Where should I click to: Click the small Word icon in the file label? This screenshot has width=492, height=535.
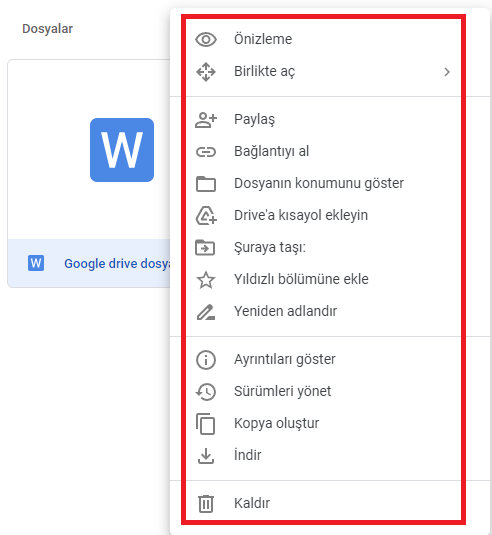[36, 263]
